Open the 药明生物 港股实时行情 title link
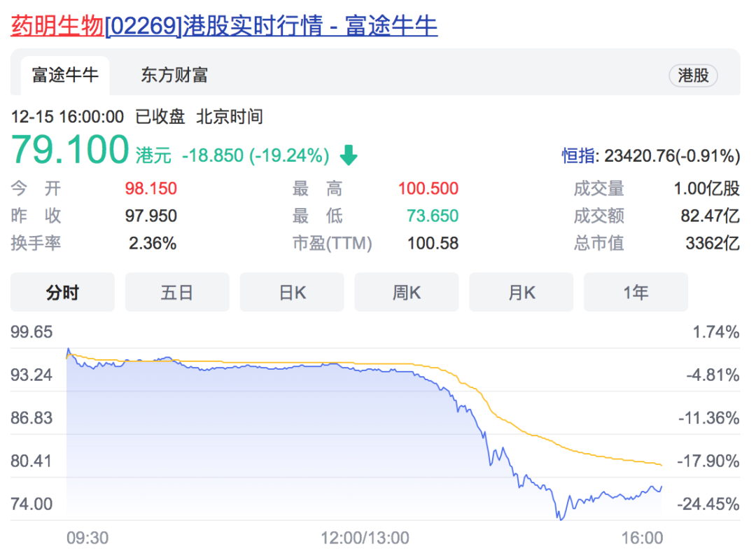The width and height of the screenshot is (756, 549). point(224,26)
